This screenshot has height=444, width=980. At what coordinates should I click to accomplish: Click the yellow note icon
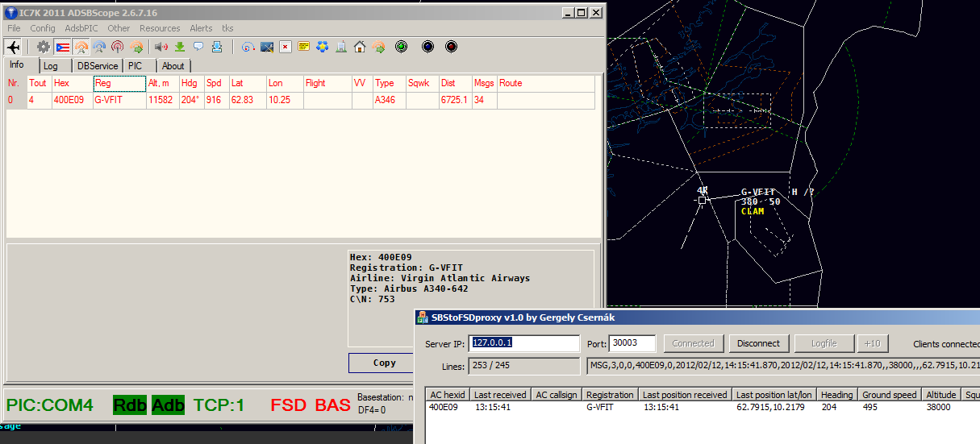tap(304, 47)
